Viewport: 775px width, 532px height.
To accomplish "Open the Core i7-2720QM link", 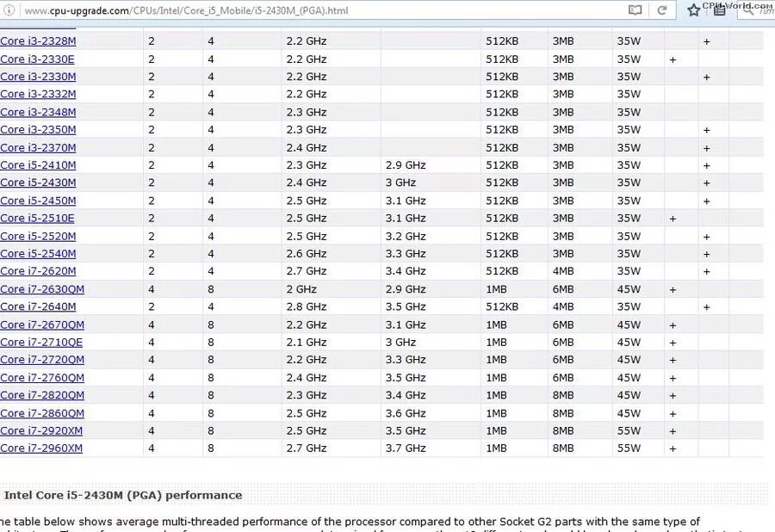I will click(42, 359).
